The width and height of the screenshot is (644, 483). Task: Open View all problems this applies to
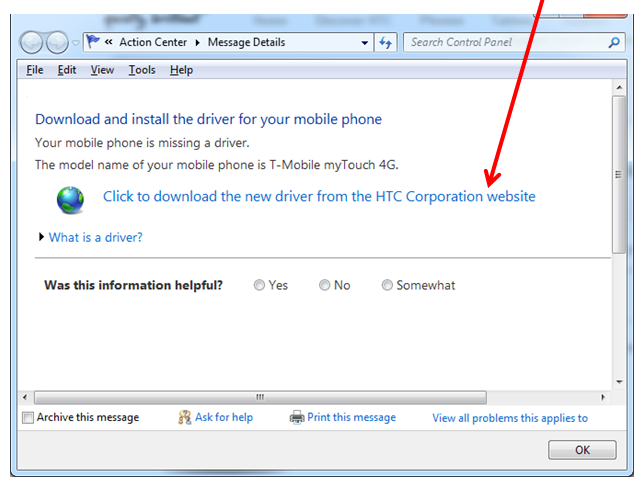(x=510, y=418)
